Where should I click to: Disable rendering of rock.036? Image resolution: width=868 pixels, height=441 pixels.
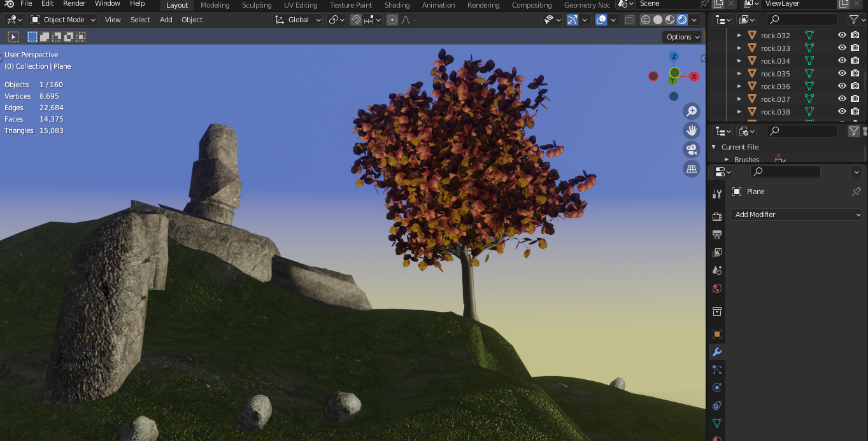[x=855, y=87]
